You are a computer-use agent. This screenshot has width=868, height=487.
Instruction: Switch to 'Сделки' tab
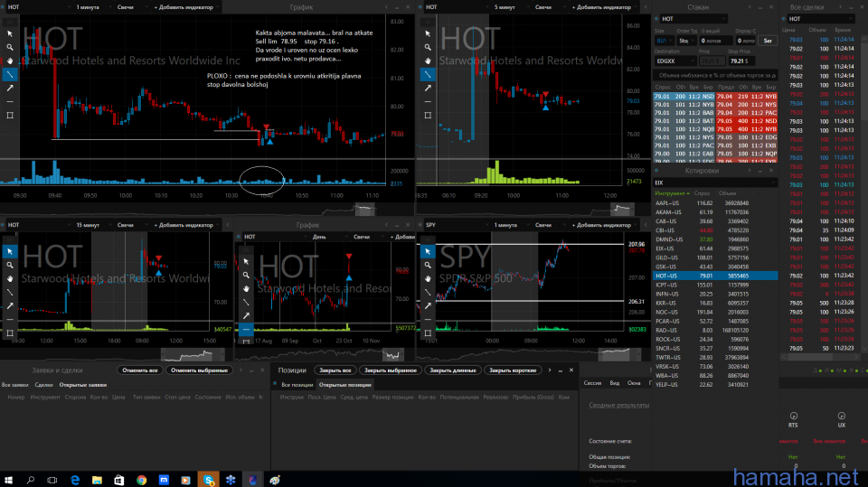43,385
